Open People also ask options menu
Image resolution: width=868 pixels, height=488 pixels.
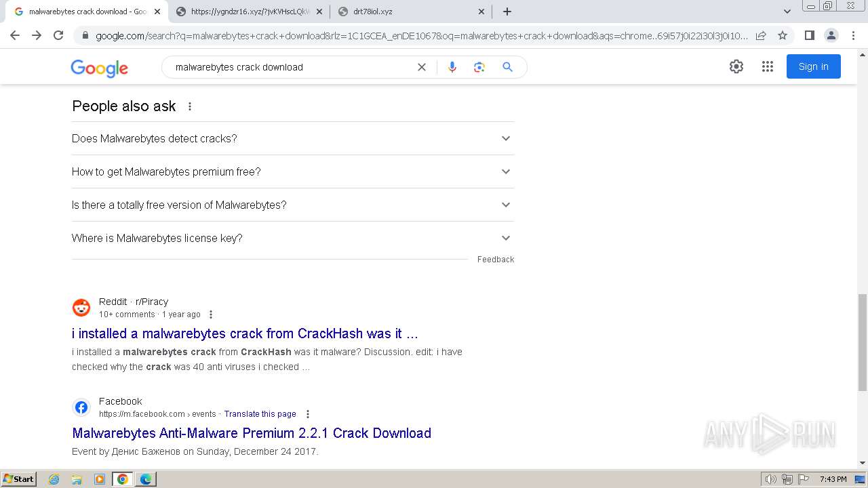pyautogui.click(x=190, y=106)
